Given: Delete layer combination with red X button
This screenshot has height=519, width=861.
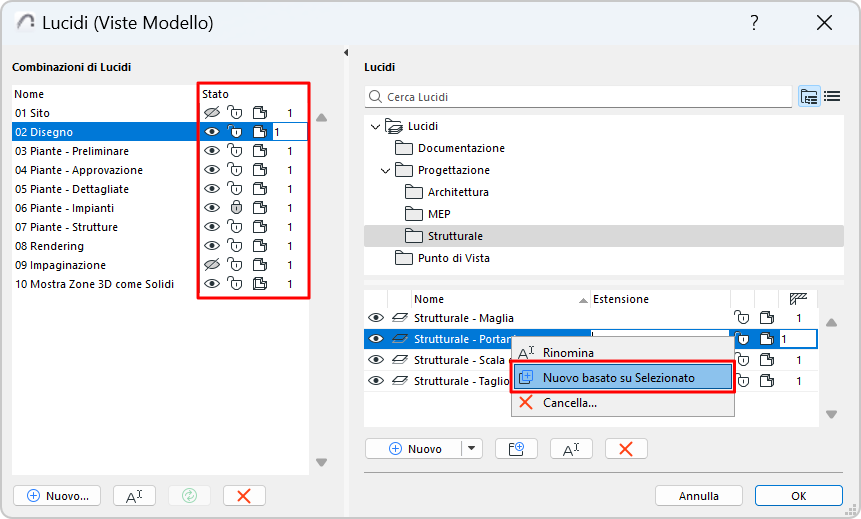Looking at the screenshot, I should pos(244,495).
